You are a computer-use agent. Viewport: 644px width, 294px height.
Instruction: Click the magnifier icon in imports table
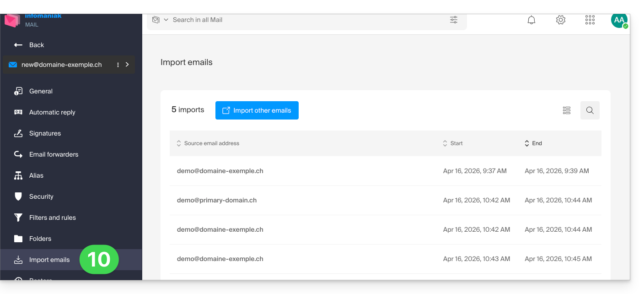coord(590,110)
